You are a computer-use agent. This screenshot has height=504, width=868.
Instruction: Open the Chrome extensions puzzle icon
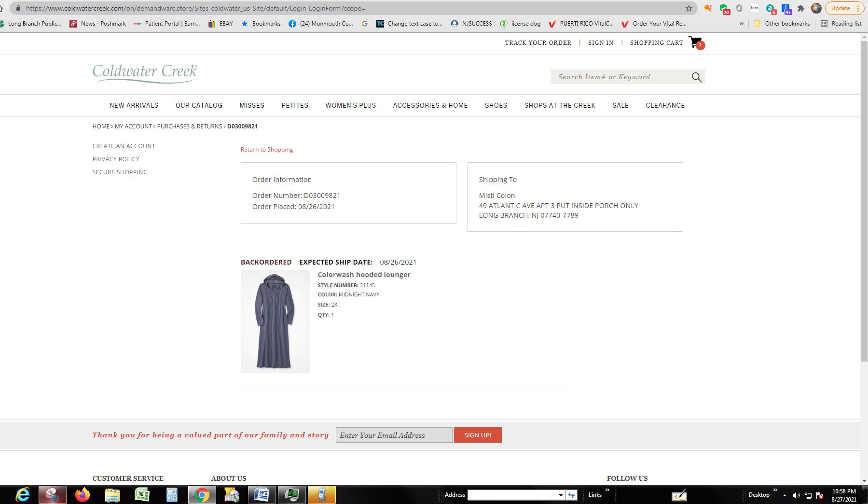tap(800, 8)
